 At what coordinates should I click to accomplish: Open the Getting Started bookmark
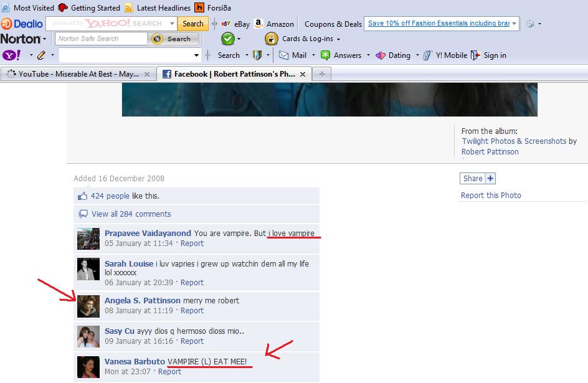coord(89,7)
